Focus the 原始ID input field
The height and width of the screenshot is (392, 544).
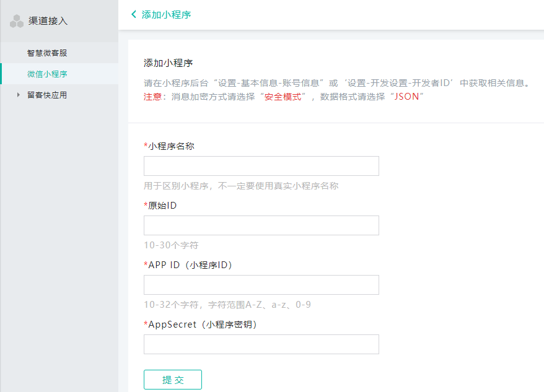261,225
